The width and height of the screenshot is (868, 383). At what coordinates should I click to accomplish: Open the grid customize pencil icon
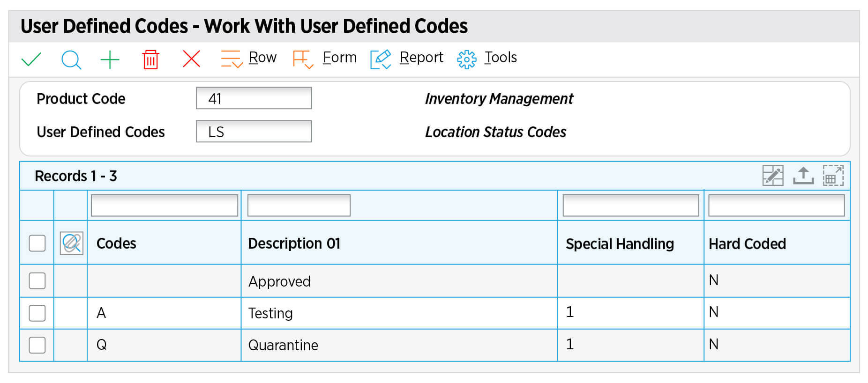(772, 176)
